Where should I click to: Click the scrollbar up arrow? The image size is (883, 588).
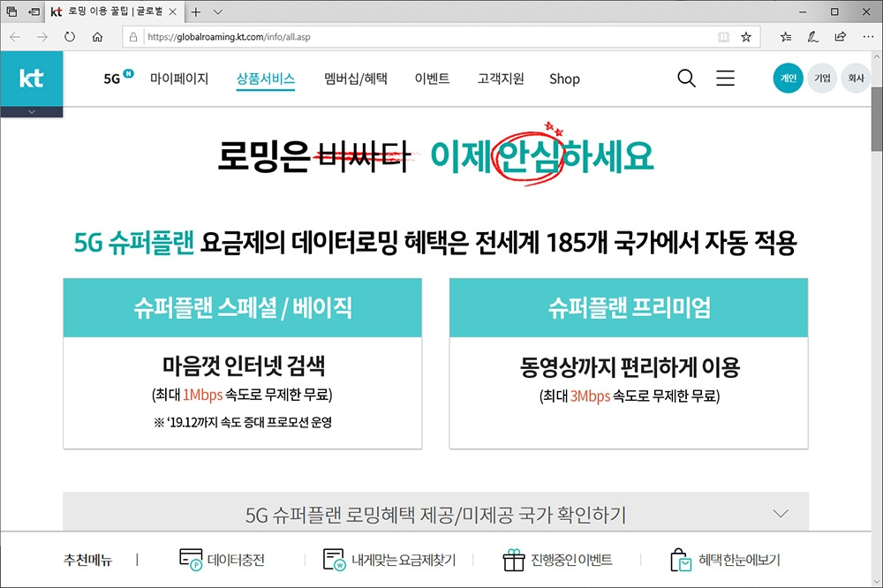click(877, 57)
